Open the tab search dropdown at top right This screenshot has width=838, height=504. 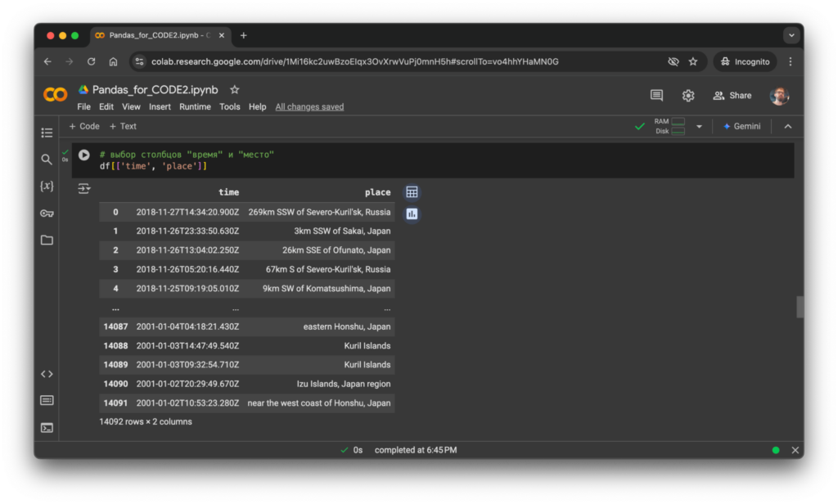click(x=791, y=35)
